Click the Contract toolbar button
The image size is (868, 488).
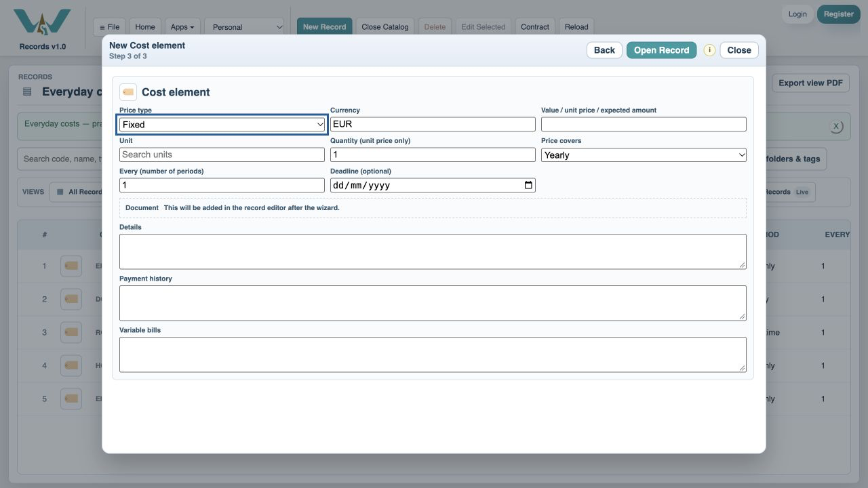point(535,27)
